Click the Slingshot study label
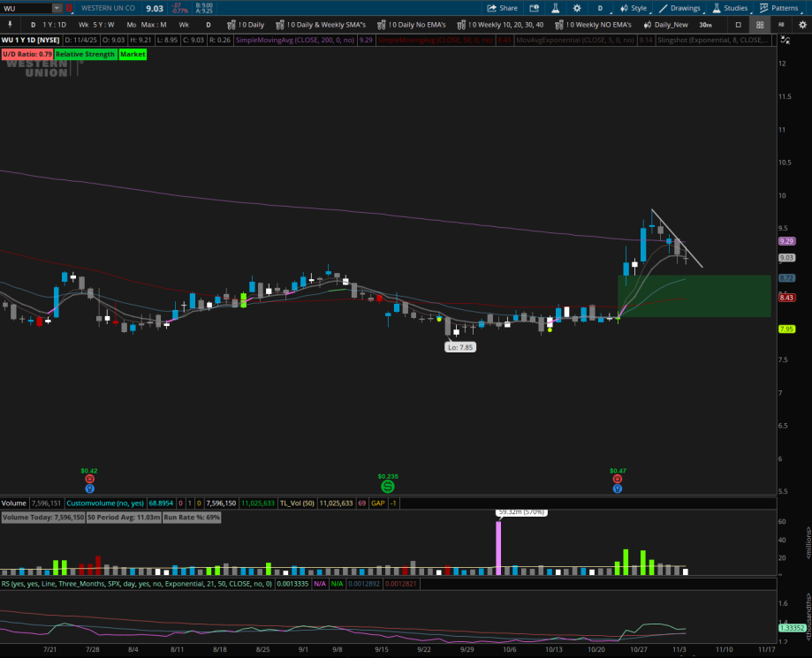 [712, 40]
